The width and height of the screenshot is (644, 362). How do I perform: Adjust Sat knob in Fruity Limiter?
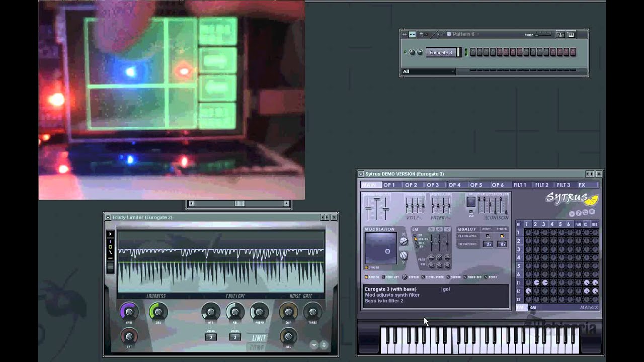click(129, 336)
